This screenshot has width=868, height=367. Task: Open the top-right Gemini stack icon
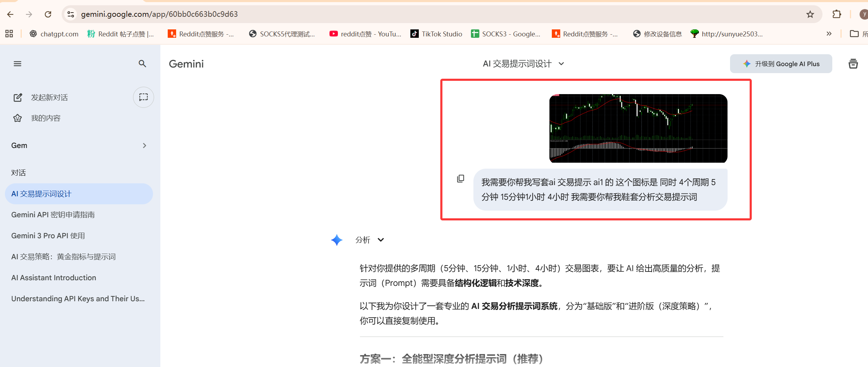[853, 64]
